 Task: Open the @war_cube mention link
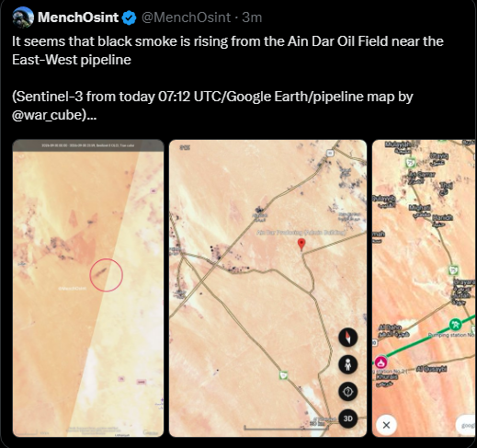coord(48,115)
